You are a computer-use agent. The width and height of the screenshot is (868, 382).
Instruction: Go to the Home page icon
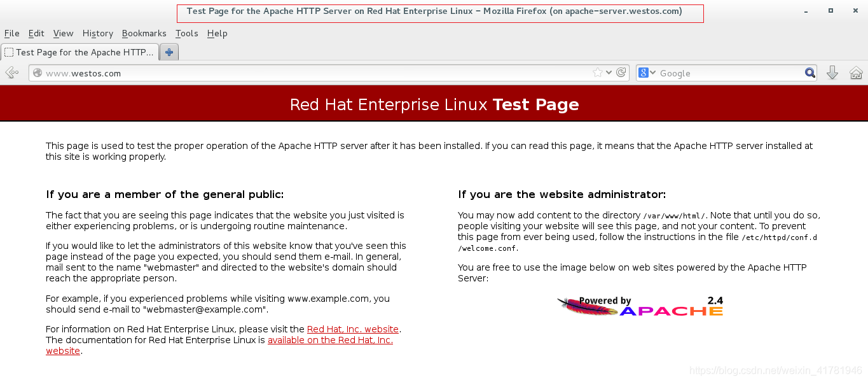pyautogui.click(x=857, y=73)
